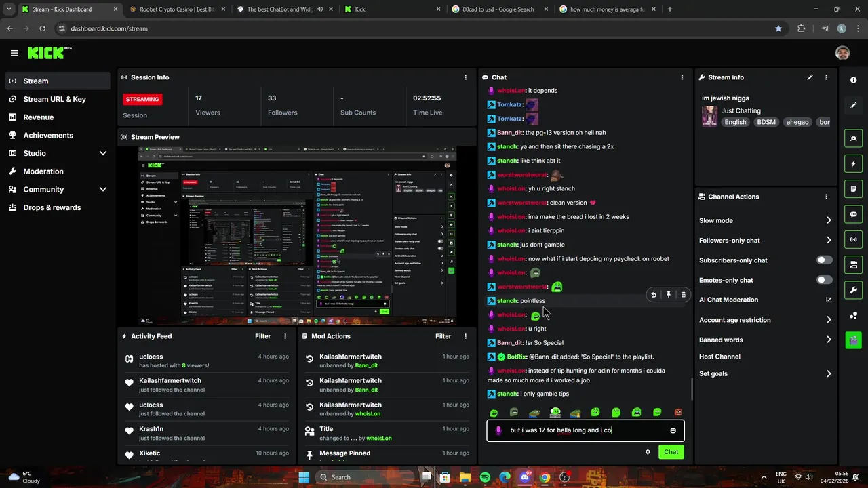Open the Activity Feed Filter dropdown
The width and height of the screenshot is (868, 488).
[262, 336]
